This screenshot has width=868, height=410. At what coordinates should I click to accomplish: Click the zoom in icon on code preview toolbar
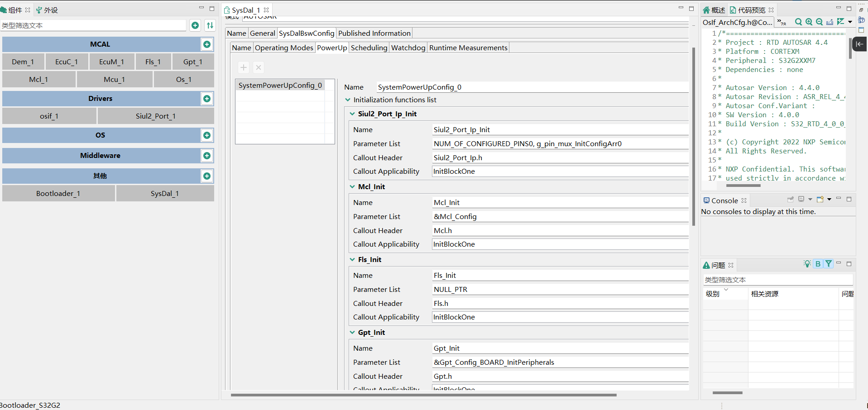[x=809, y=22]
